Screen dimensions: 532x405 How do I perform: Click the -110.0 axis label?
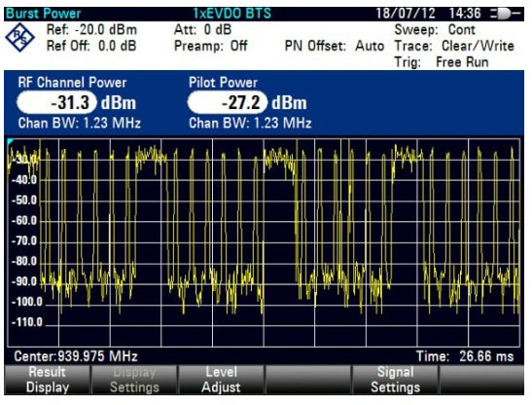pos(27,322)
